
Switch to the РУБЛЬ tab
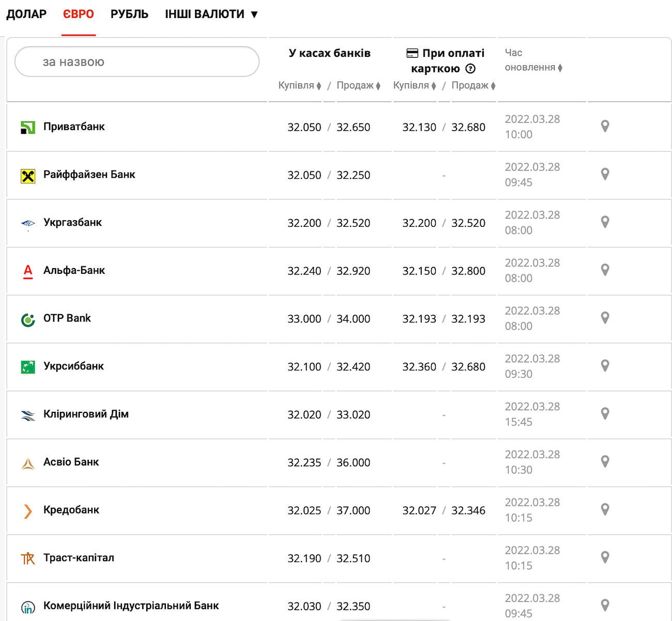click(x=129, y=14)
